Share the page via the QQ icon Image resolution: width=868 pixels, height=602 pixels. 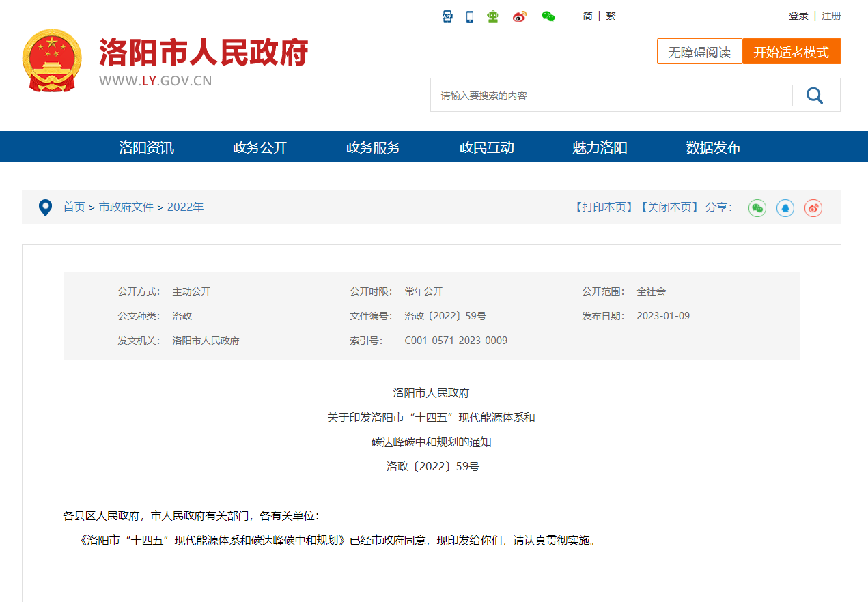point(785,207)
